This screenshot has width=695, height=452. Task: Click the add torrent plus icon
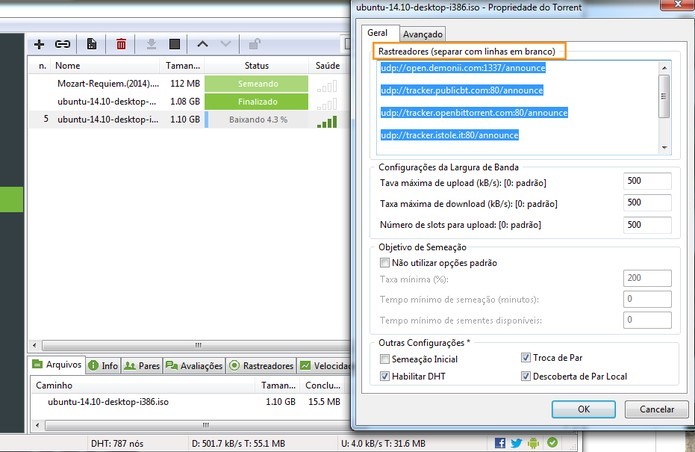[39, 44]
